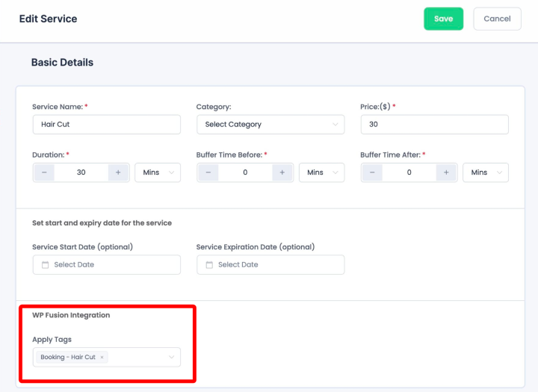This screenshot has height=392, width=538.
Task: Click the Buffer Time Before value
Action: coord(245,172)
